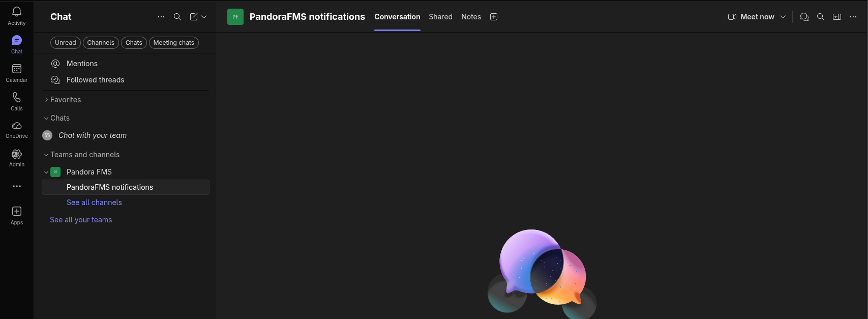
Task: Open the Meet now dropdown arrow
Action: coord(783,17)
